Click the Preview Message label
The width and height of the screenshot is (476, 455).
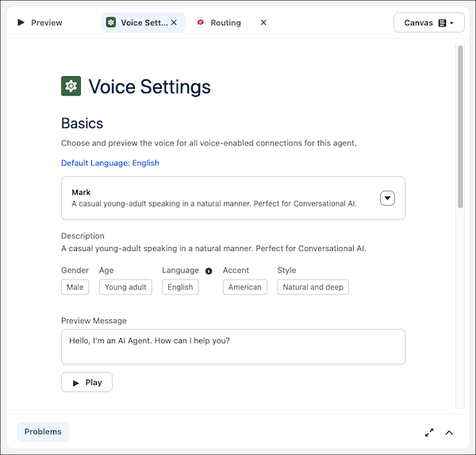[x=94, y=321]
